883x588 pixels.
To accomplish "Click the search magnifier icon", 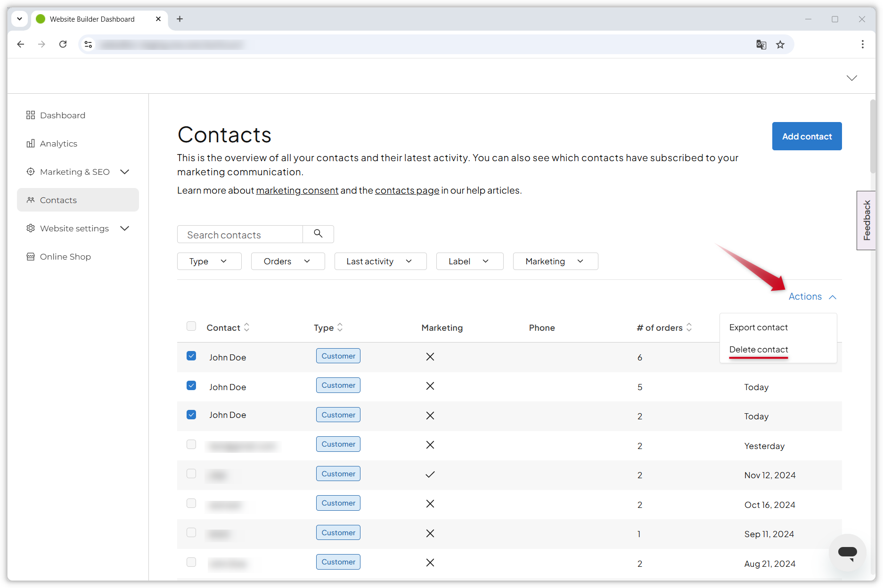I will [318, 234].
